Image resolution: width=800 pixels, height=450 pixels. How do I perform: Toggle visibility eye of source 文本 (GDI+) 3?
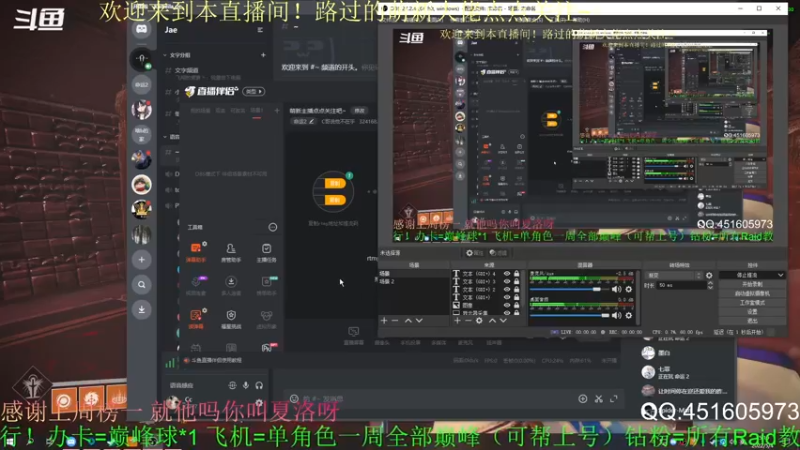click(507, 281)
